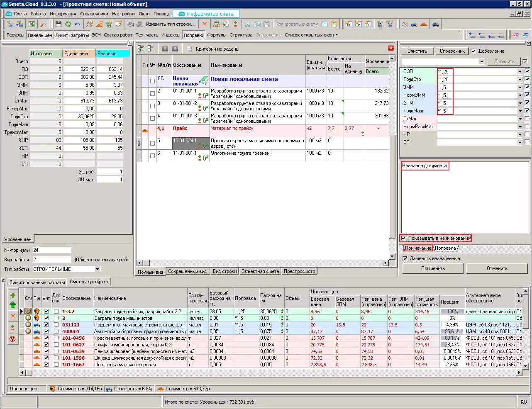Uncheck the ОЗП row checkbox

tap(527, 71)
